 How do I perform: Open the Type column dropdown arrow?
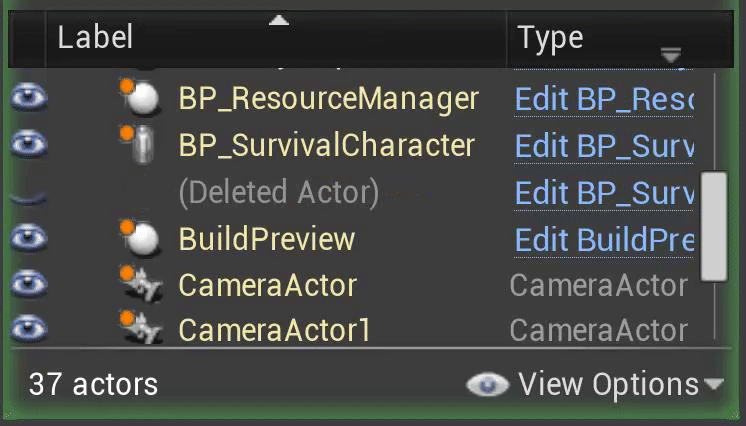671,54
